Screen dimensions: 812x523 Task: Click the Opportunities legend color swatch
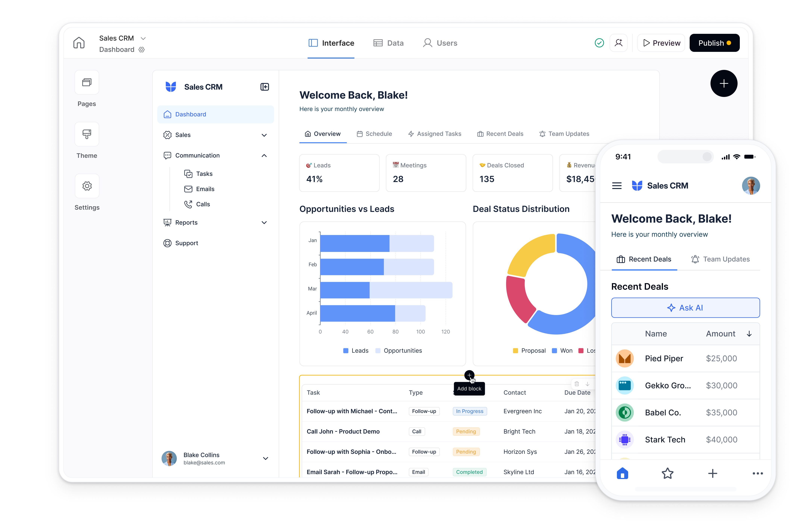[x=378, y=351]
